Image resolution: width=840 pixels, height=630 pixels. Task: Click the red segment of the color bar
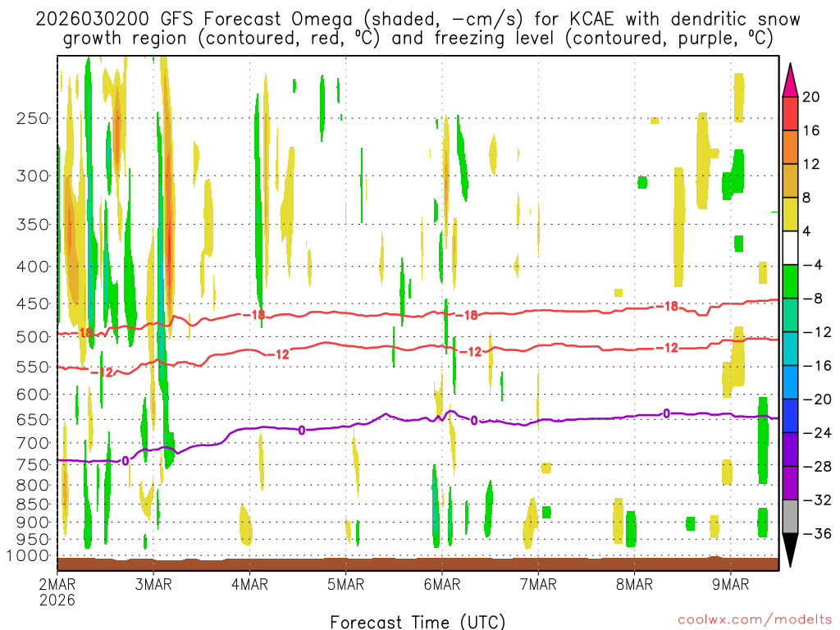click(x=790, y=113)
